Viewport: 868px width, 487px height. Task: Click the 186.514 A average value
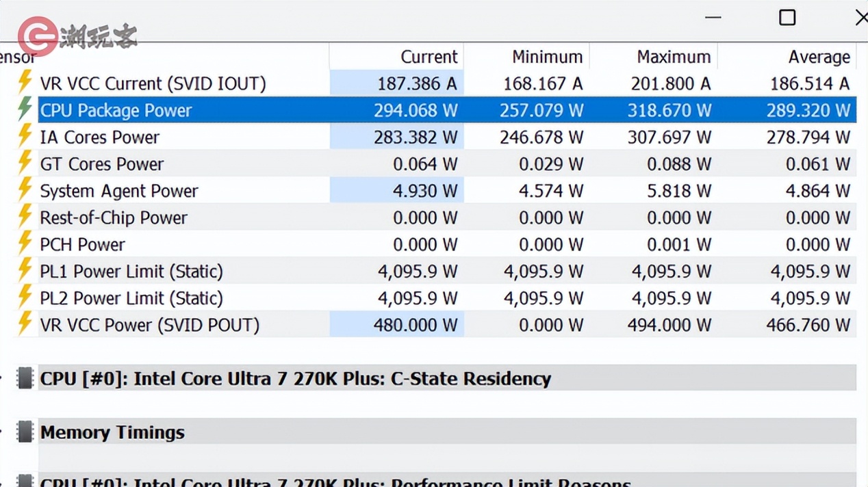coord(810,83)
